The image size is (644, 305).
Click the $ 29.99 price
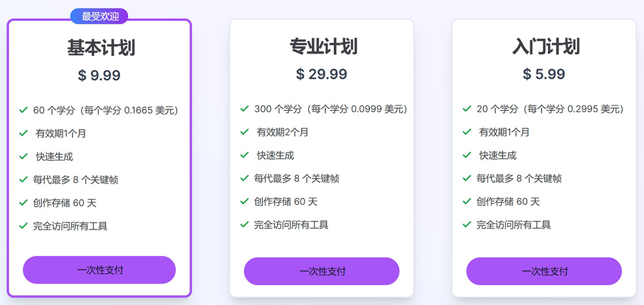321,74
